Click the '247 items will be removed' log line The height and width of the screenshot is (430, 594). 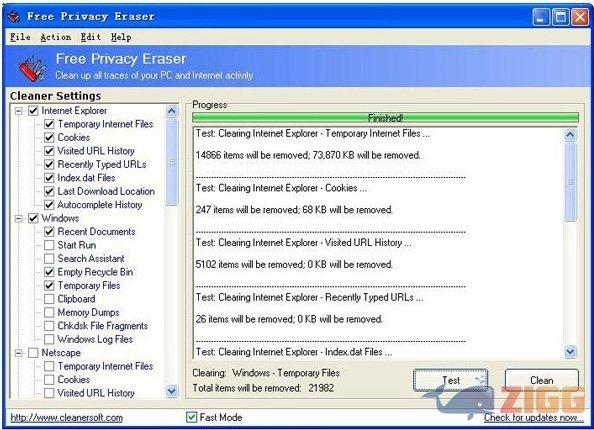click(294, 210)
